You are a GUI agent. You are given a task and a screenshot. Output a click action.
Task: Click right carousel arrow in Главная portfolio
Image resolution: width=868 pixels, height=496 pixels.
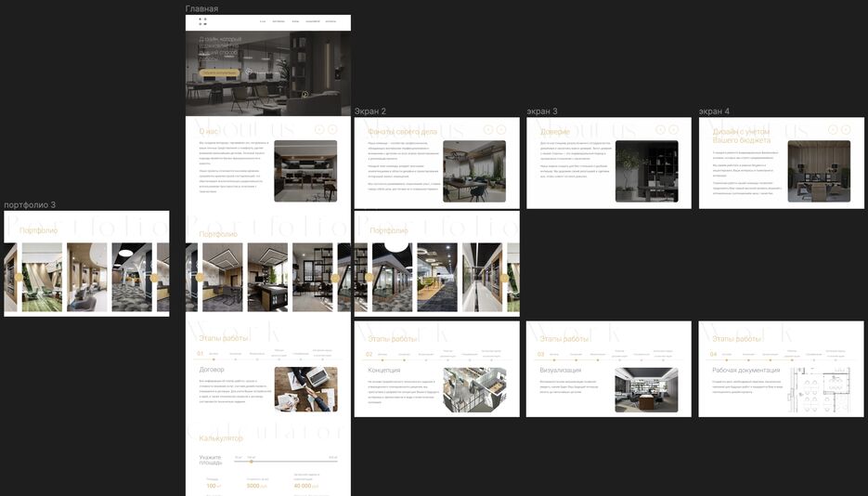click(335, 278)
